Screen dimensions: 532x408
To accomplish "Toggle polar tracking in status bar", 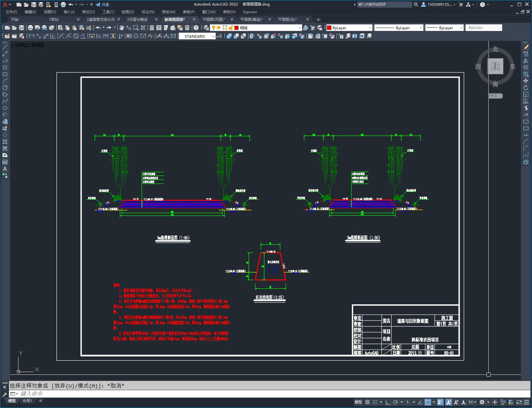I will tap(396, 402).
